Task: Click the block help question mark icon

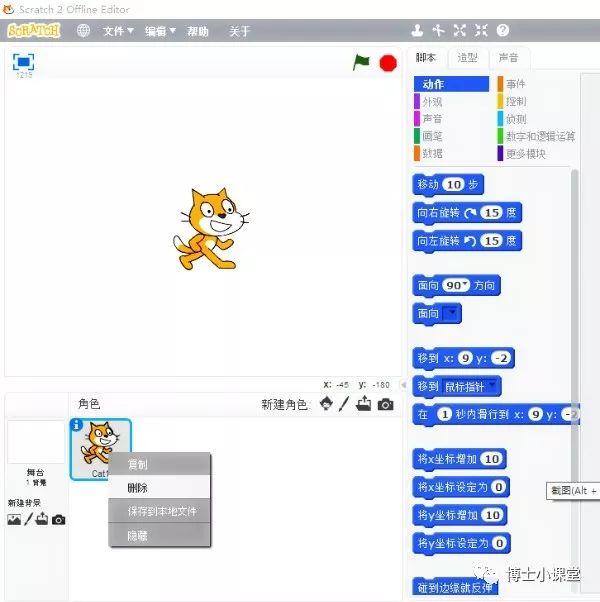Action: [x=502, y=30]
